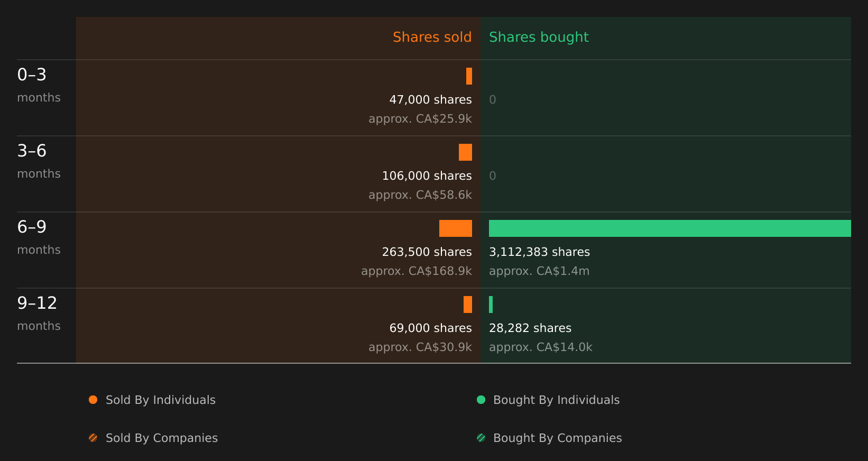Click the 0 bought value in 3–6 months
Viewport: 868px width, 461px height.
click(x=493, y=176)
